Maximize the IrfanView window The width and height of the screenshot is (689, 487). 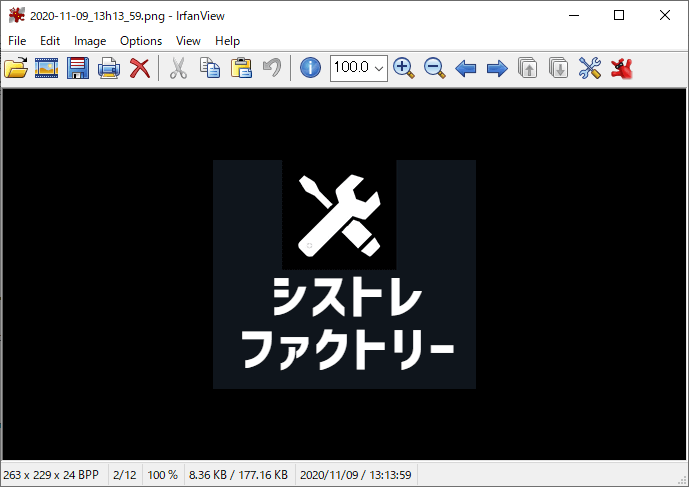(619, 15)
